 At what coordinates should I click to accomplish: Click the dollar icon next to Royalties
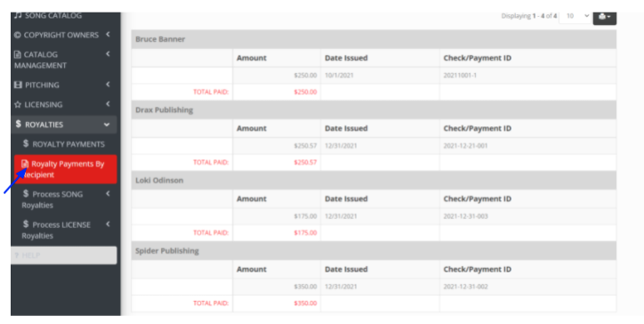coord(18,124)
